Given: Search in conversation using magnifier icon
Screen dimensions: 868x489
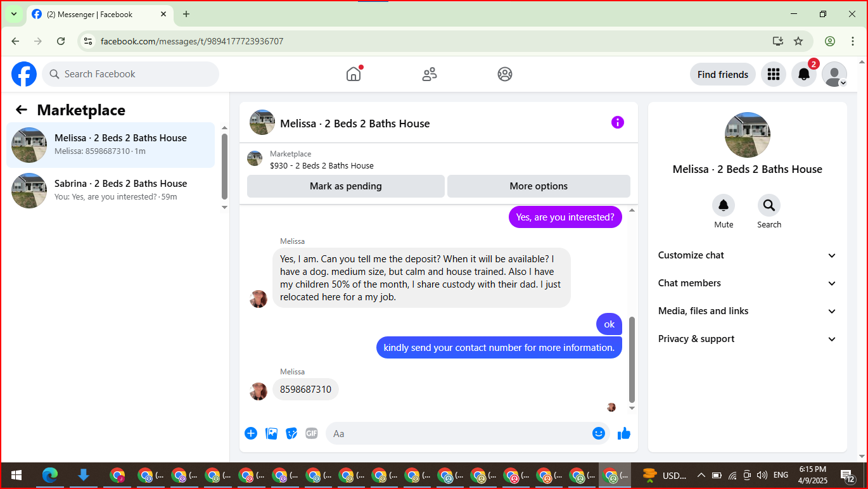Looking at the screenshot, I should pyautogui.click(x=769, y=205).
